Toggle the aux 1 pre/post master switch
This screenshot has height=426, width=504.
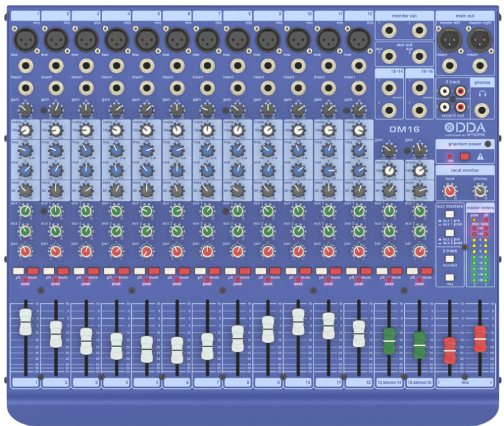tap(450, 214)
